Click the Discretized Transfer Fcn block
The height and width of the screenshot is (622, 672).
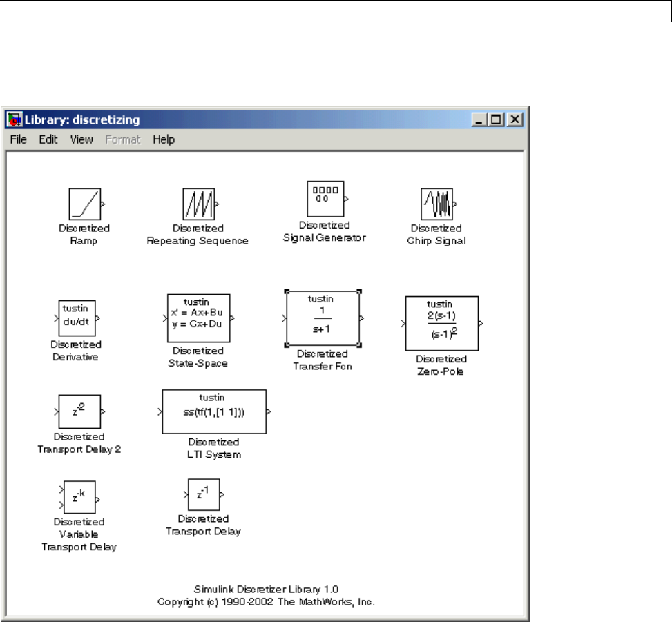click(x=323, y=318)
